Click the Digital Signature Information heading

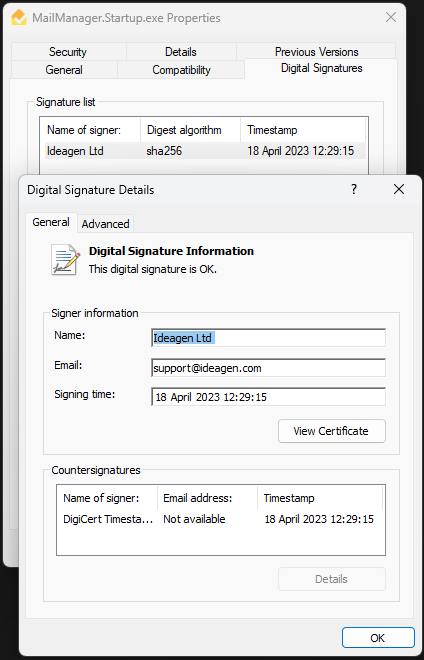[x=171, y=251]
